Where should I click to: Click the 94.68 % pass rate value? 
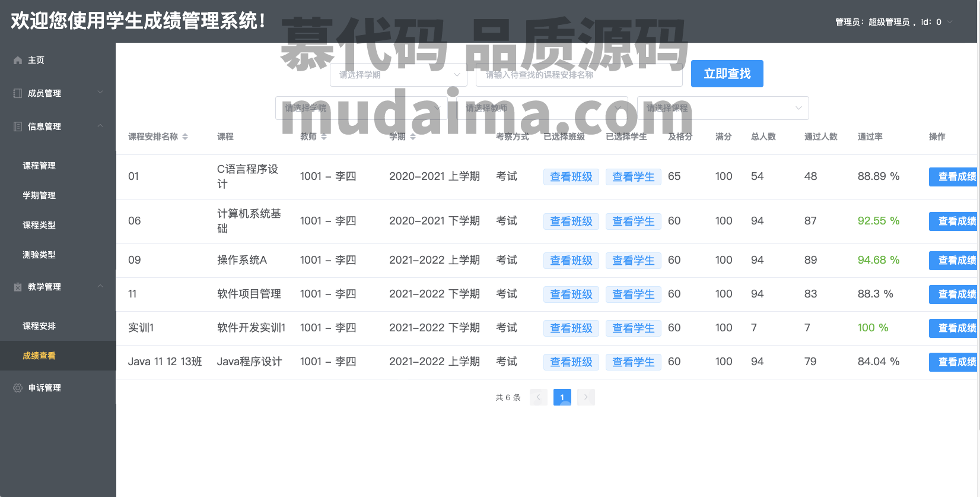pyautogui.click(x=879, y=260)
